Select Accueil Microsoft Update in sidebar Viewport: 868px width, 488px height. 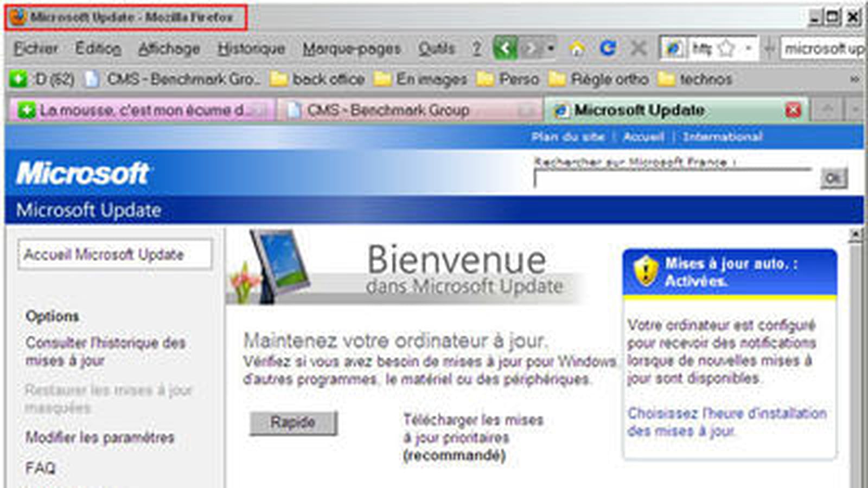(114, 254)
